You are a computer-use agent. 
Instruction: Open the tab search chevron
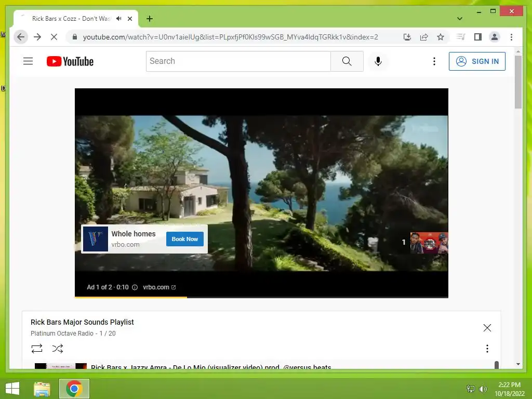point(460,19)
